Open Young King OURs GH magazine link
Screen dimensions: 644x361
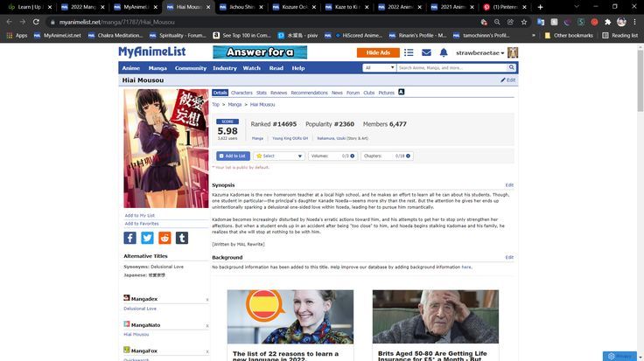tap(290, 138)
